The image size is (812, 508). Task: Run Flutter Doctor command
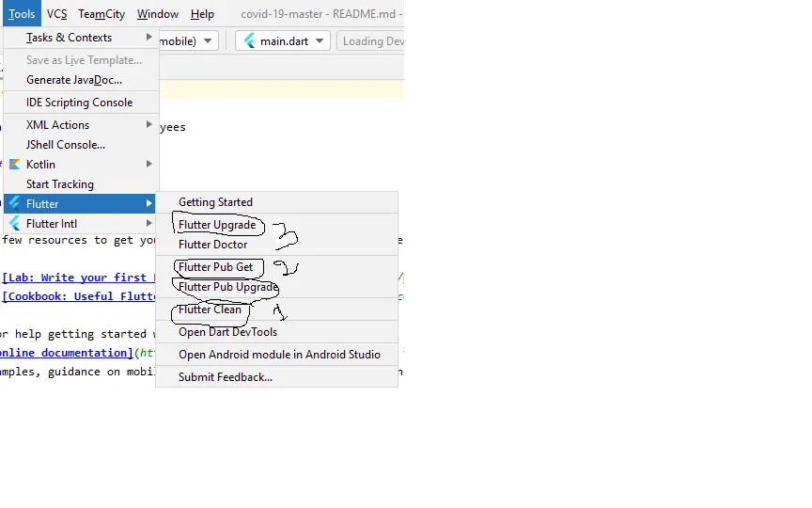(x=276, y=245)
